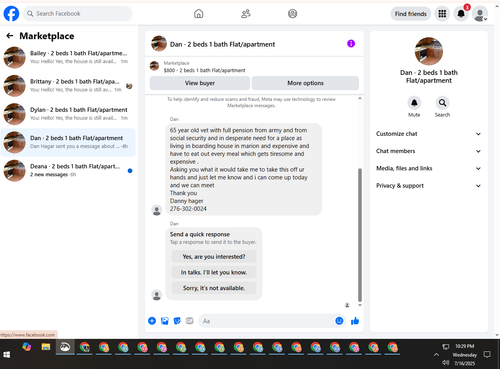Image resolution: width=500 pixels, height=369 pixels.
Task: Open the account profile menu
Action: click(480, 14)
